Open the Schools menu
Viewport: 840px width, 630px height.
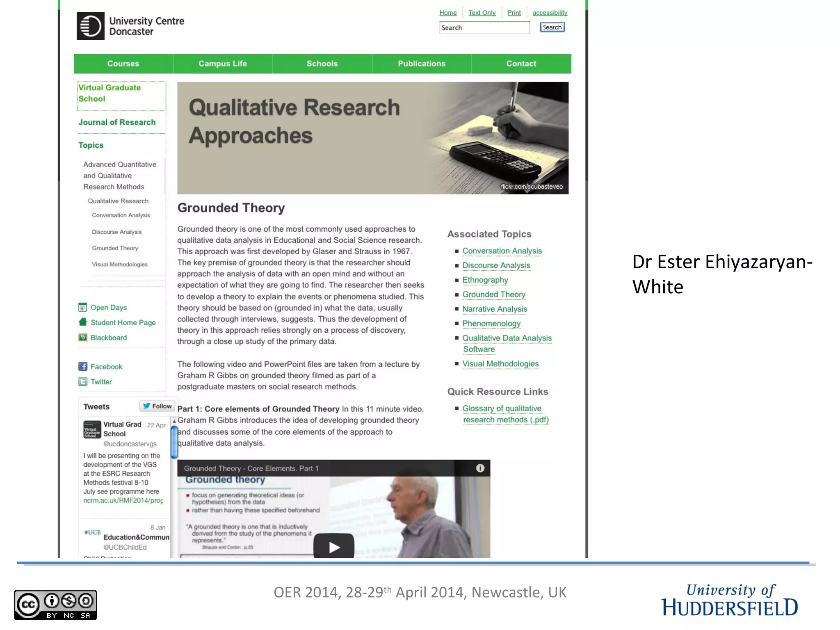coord(322,64)
